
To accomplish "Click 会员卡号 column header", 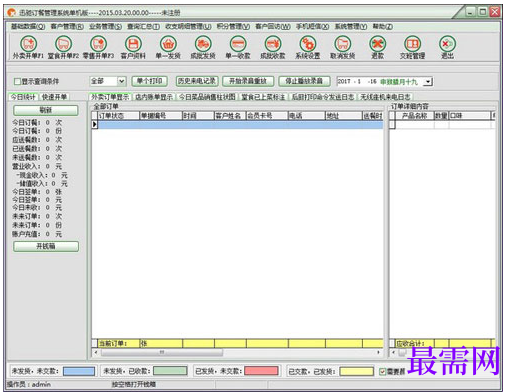I will (x=267, y=116).
